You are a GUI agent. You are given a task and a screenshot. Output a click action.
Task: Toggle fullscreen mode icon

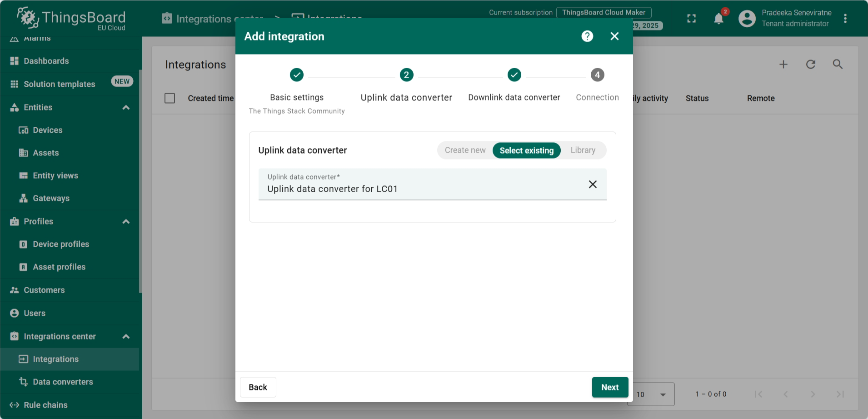pos(691,19)
